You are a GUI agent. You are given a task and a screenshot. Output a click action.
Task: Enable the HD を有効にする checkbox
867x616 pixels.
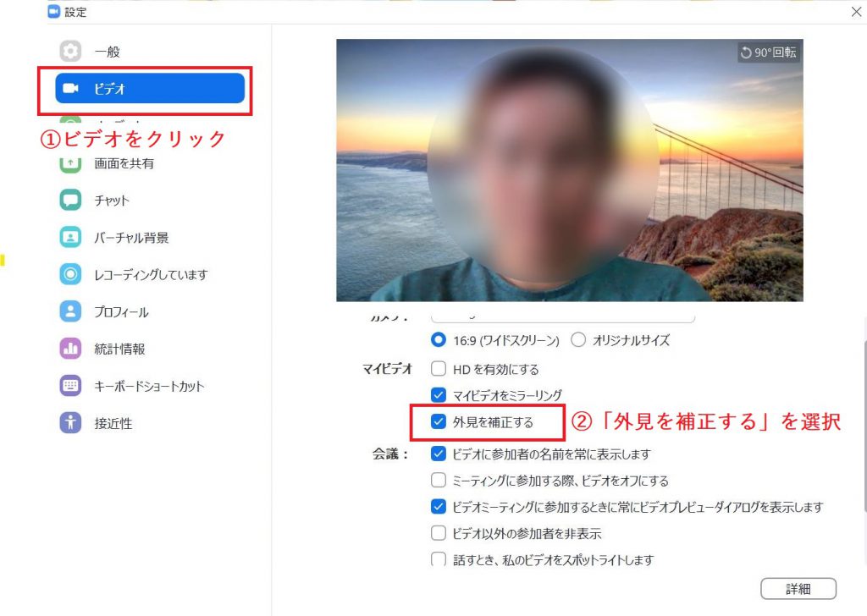click(x=439, y=368)
